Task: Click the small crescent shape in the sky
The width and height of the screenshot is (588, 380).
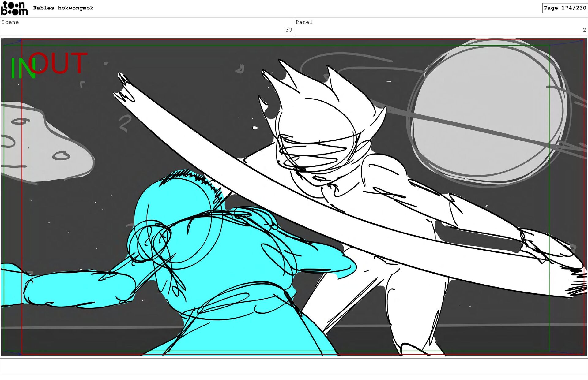Action: click(x=240, y=69)
